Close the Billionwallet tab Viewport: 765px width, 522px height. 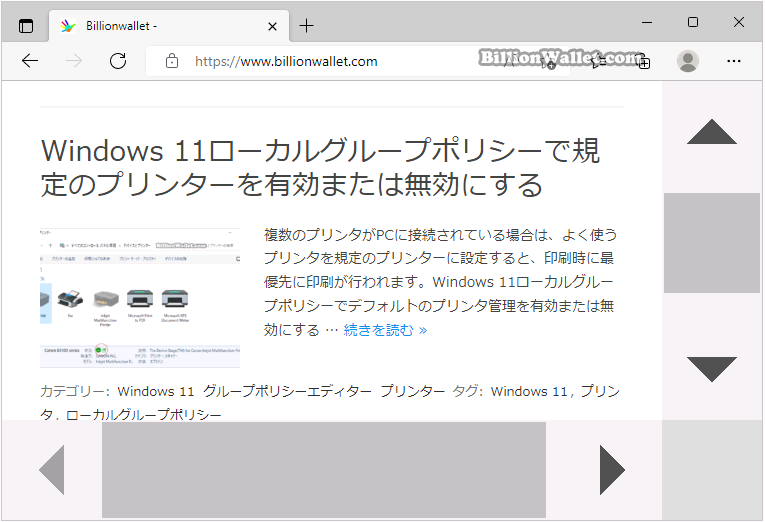click(272, 26)
